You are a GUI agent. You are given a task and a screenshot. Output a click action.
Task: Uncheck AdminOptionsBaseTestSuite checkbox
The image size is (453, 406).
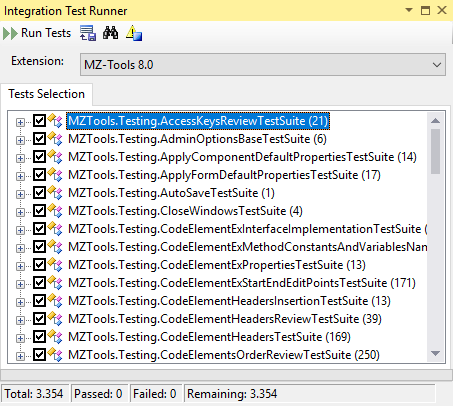(x=39, y=139)
